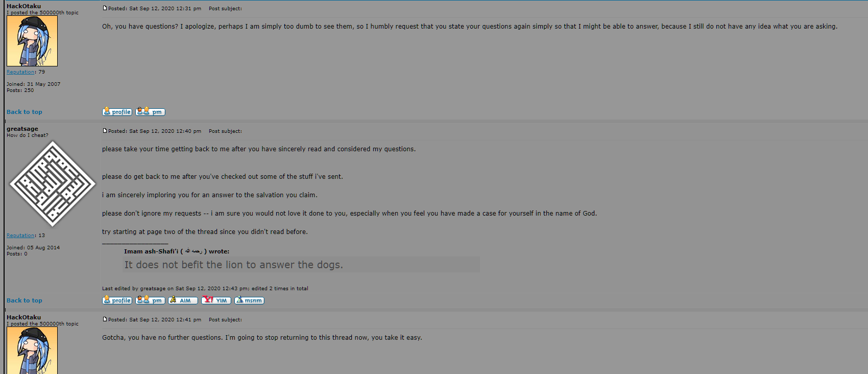Click greatsage's diamond calligraphy avatar
This screenshot has width=868, height=374.
coord(53,184)
